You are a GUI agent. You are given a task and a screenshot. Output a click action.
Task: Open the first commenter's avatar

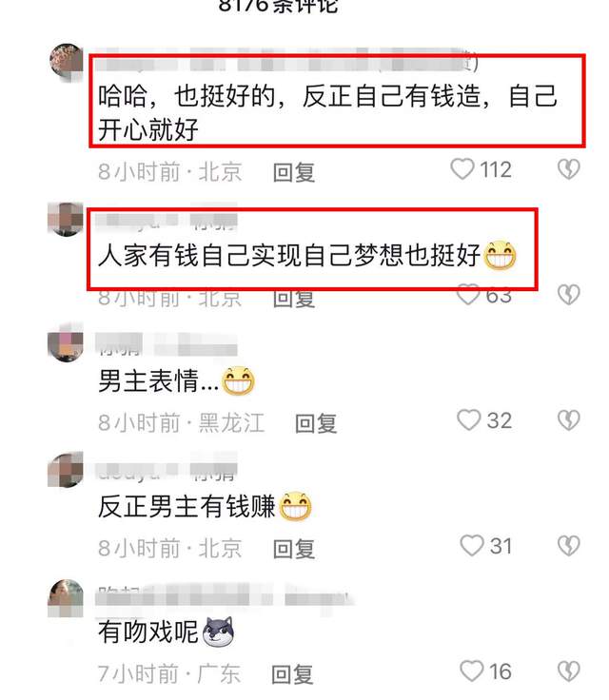pos(67,63)
